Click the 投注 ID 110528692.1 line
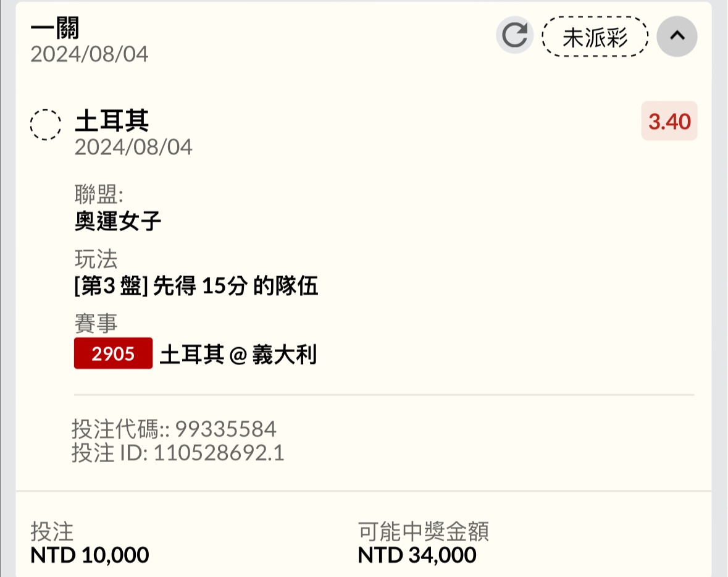 (178, 453)
